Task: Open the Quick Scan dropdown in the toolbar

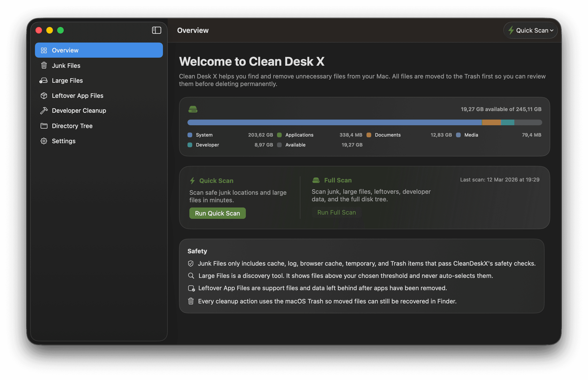Action: point(531,30)
